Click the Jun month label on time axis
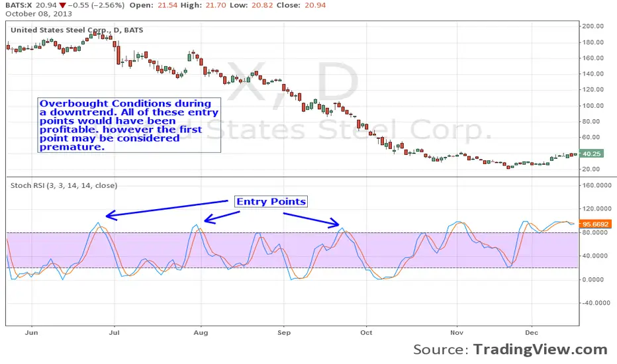617x364 pixels. (x=32, y=332)
